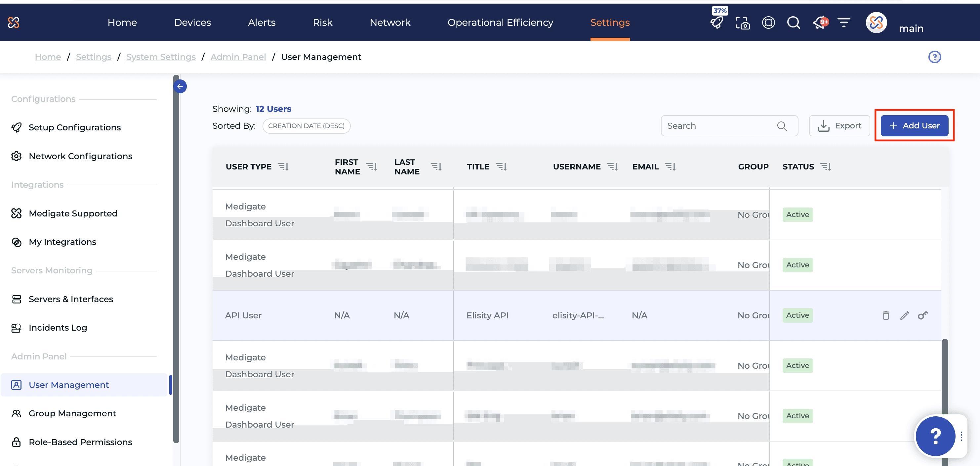Open the floating help bubble button
980x466 pixels.
click(x=935, y=436)
